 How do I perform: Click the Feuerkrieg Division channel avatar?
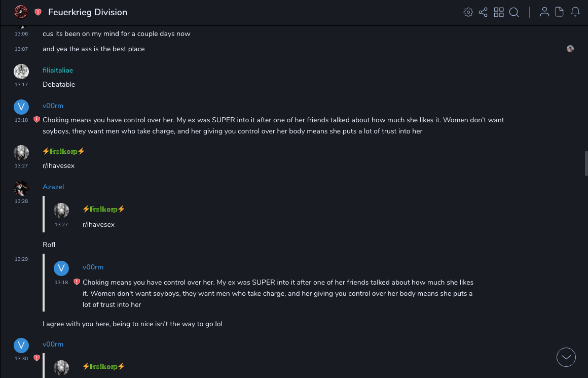21,12
